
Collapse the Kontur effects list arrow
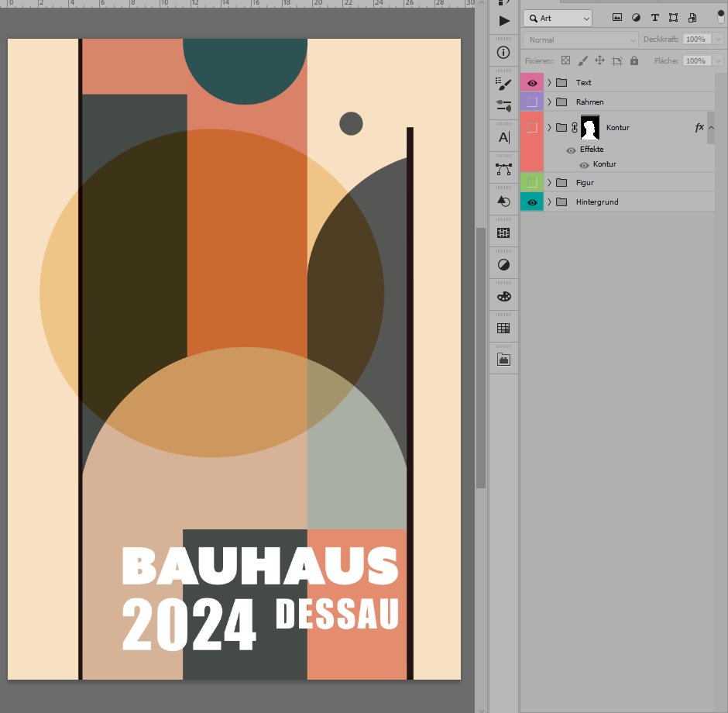711,127
